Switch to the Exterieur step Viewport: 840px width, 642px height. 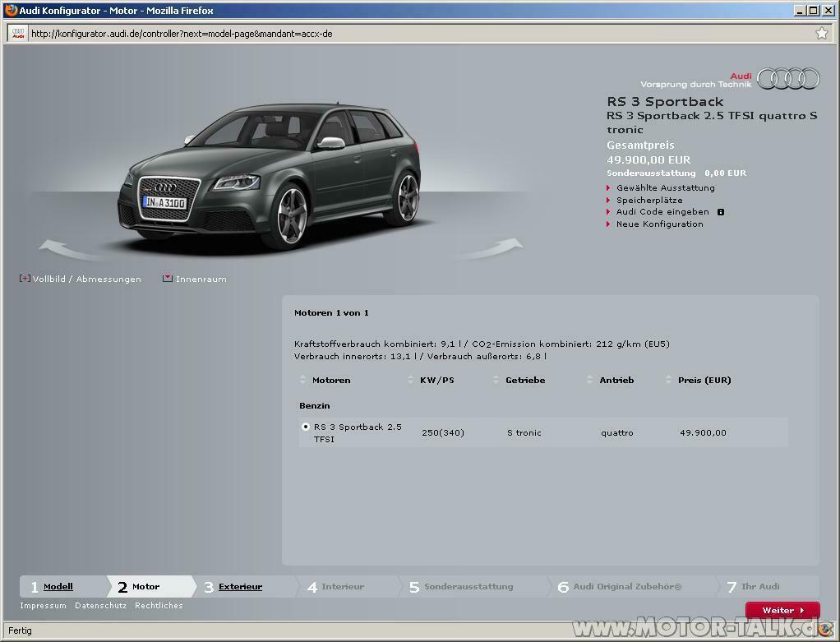pyautogui.click(x=240, y=586)
